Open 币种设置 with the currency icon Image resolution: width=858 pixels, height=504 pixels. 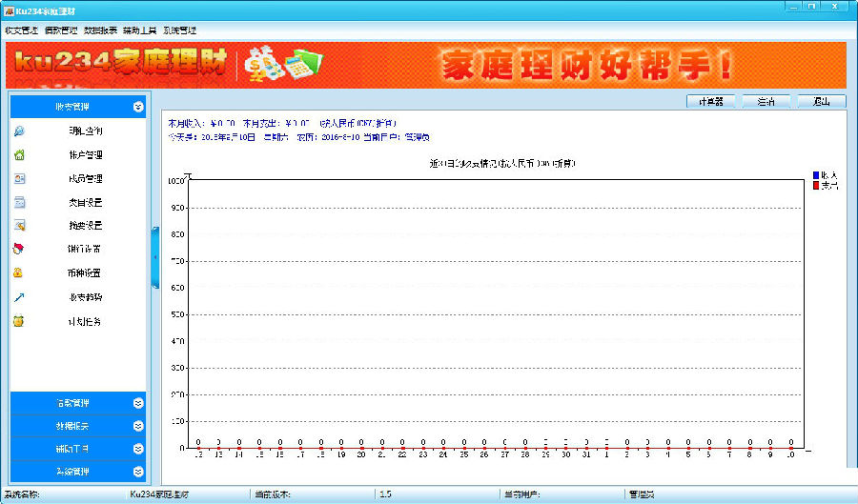tap(19, 272)
